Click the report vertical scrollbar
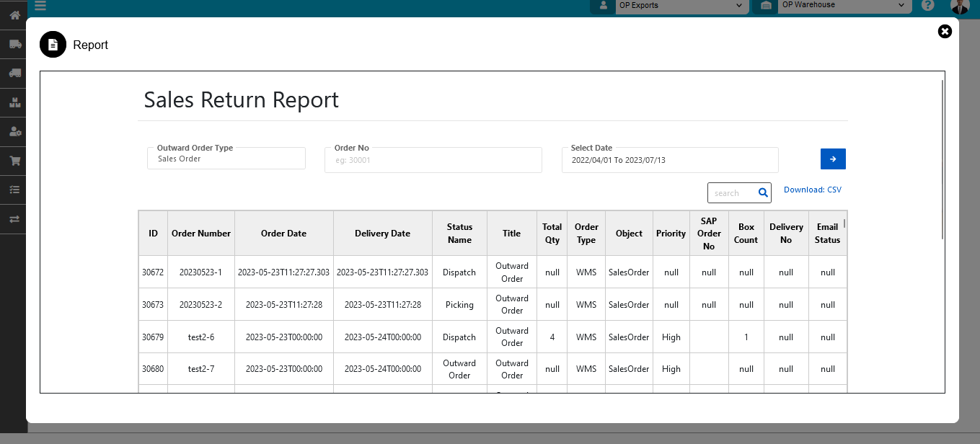This screenshot has height=444, width=980. pos(943,159)
